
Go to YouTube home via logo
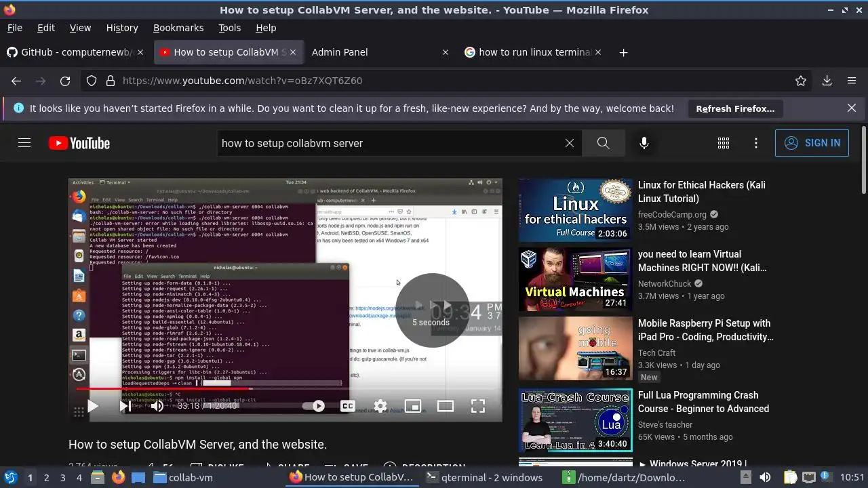click(x=79, y=143)
